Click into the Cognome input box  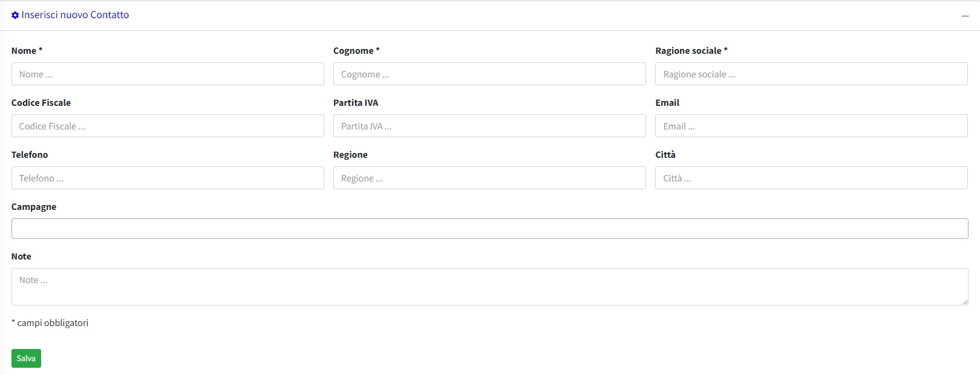pos(489,74)
